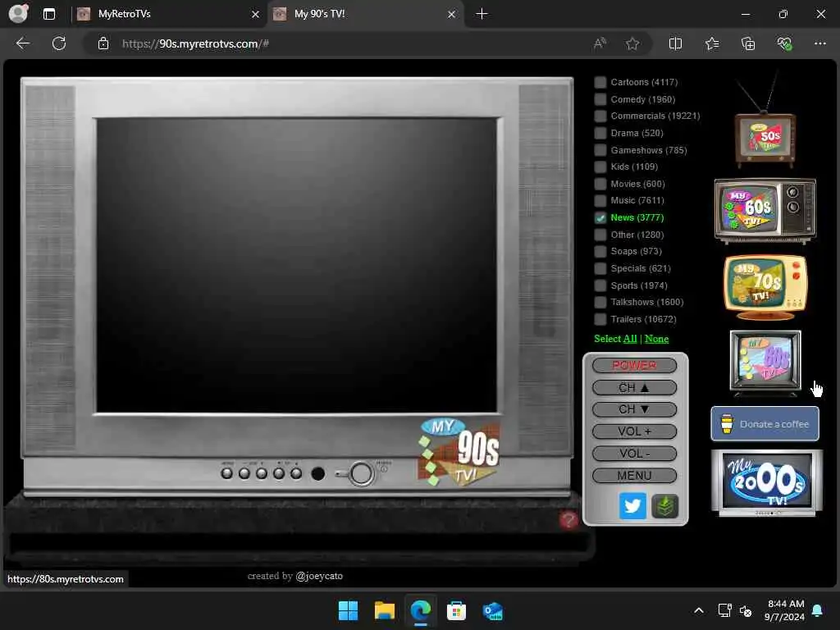
Task: Check the Commercials (19221) checkbox
Action: (x=600, y=116)
